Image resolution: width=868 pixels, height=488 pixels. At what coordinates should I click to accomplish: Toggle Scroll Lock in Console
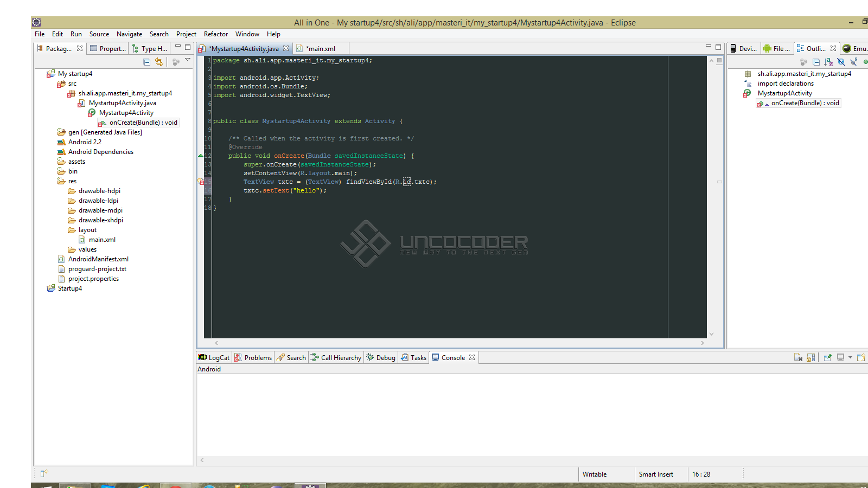coord(811,357)
